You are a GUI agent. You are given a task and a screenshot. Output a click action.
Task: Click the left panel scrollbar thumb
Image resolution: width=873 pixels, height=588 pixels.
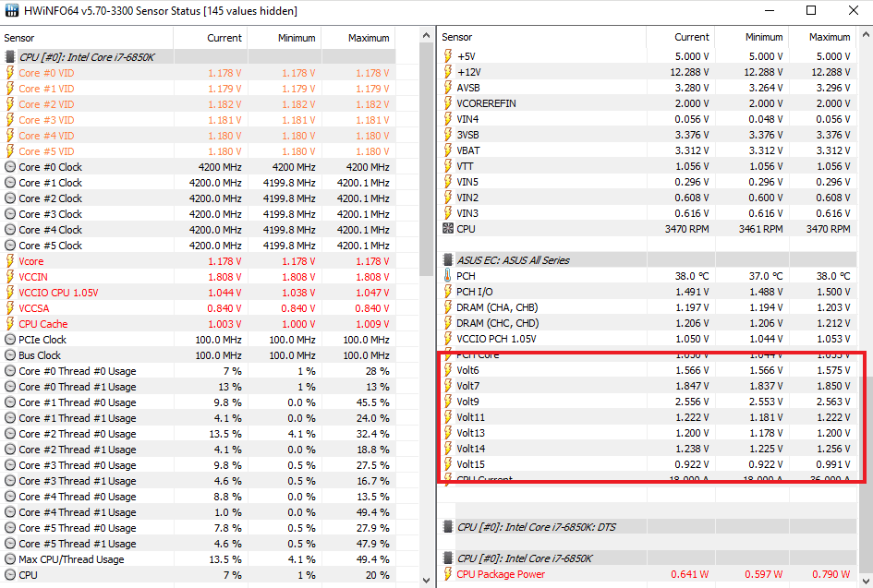(x=427, y=159)
